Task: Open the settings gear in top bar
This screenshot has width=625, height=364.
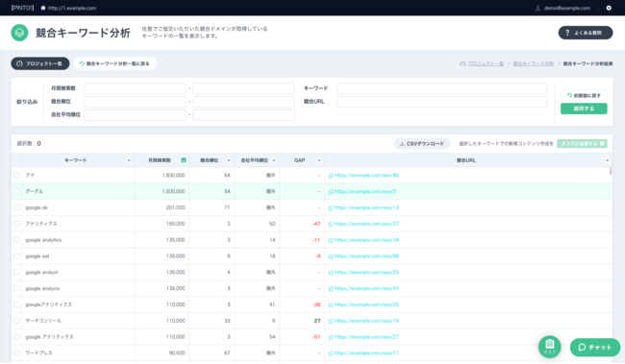Action: coord(609,8)
